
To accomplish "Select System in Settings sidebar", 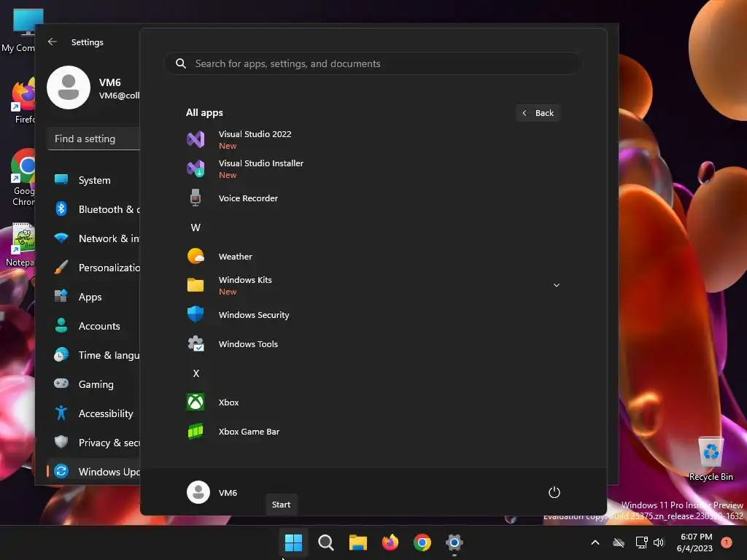I will point(95,180).
